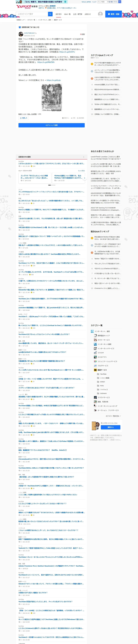138x644 pixels.
Task: Click 知恵袋トップ breadcrumb
Action: coord(21,20)
